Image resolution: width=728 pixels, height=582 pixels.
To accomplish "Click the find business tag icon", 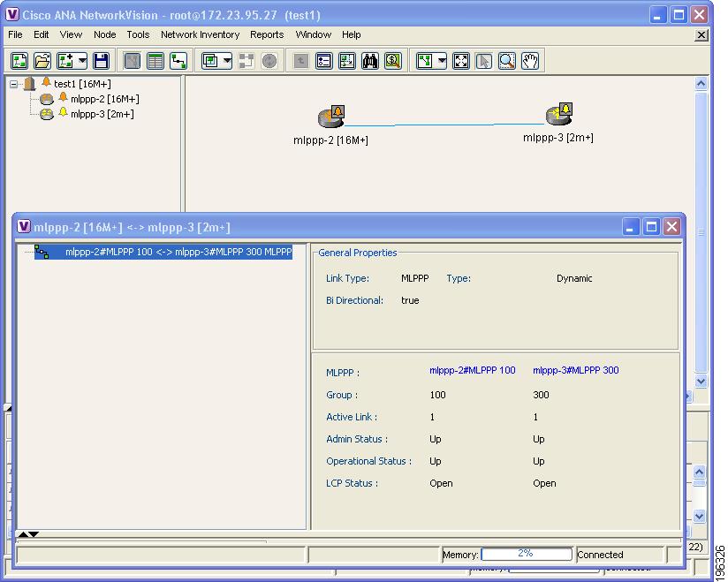I will (393, 61).
